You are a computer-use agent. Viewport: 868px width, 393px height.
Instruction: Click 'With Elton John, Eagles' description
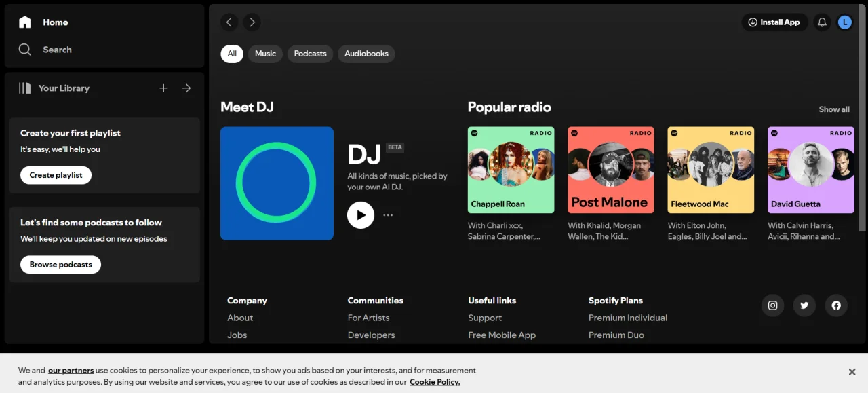[707, 231]
